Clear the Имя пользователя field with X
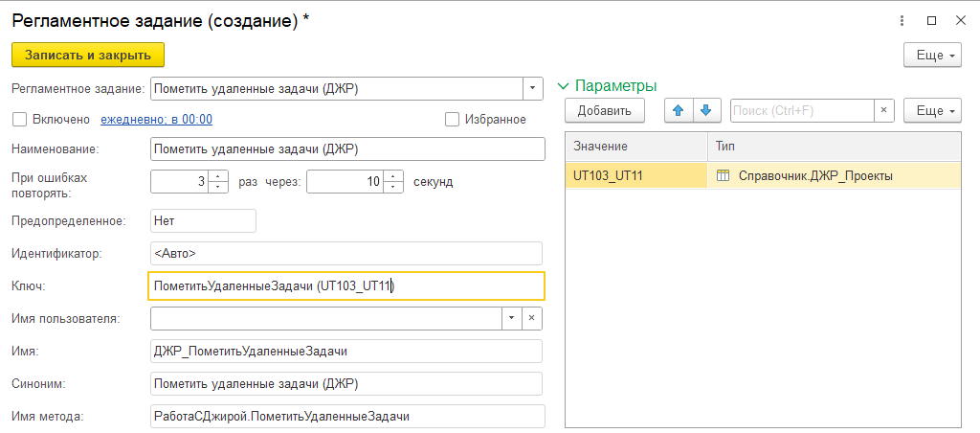980x433 pixels. [x=533, y=318]
